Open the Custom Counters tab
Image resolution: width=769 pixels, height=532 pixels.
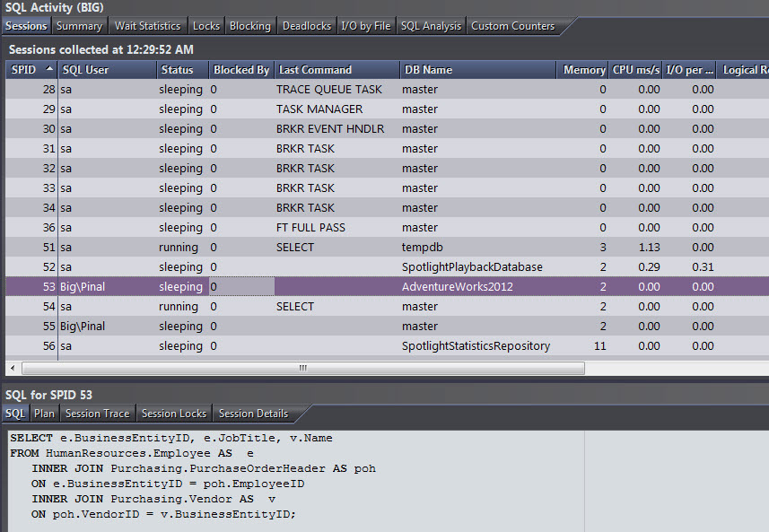click(x=513, y=26)
